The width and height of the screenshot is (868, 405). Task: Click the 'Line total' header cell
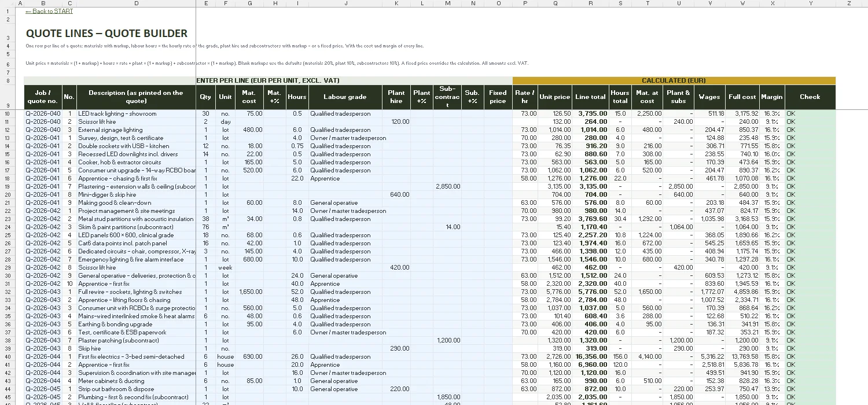coord(590,97)
